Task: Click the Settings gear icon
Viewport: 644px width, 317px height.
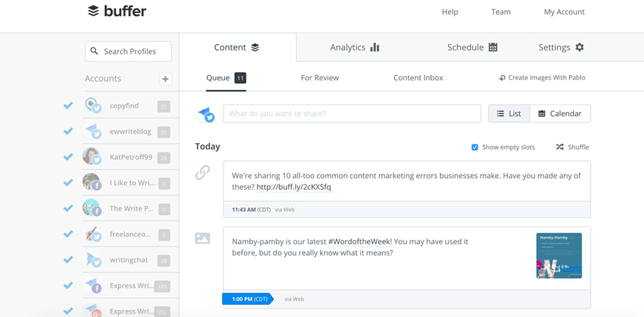Action: (580, 47)
